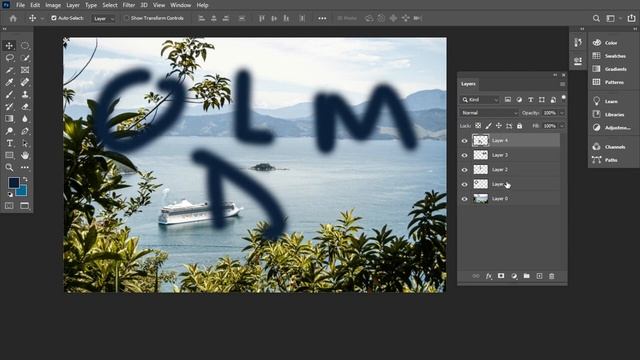
Task: Hide Layer 3 using its eye icon
Action: (x=464, y=156)
